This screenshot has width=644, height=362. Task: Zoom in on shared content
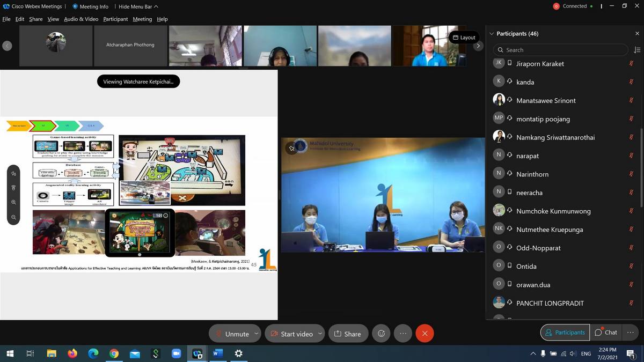point(14,202)
